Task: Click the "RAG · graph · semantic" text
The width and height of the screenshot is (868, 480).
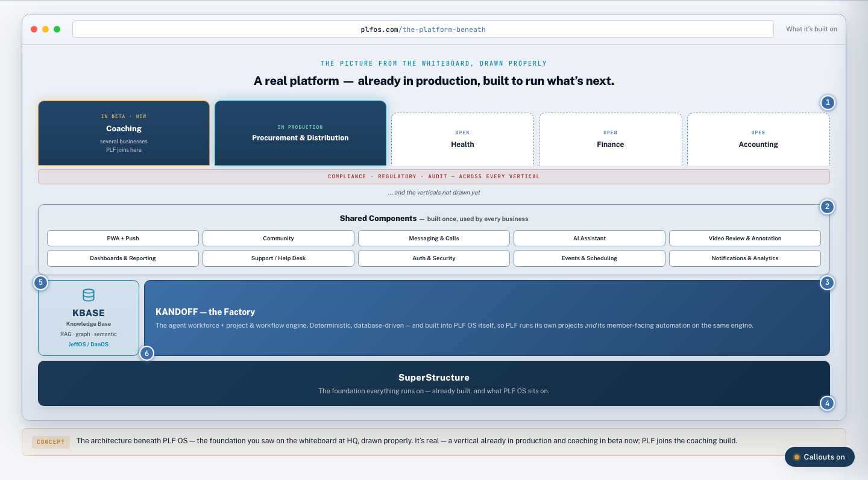Action: 89,334
